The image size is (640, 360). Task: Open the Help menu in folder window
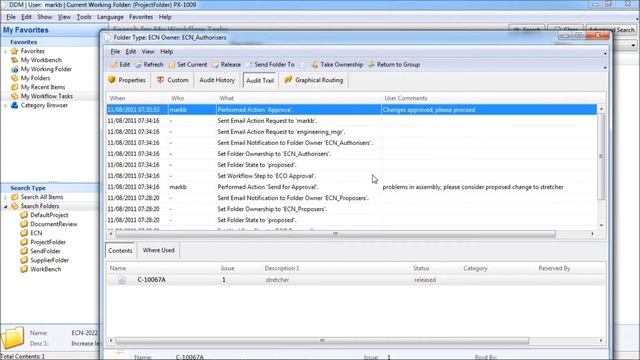coord(167,51)
